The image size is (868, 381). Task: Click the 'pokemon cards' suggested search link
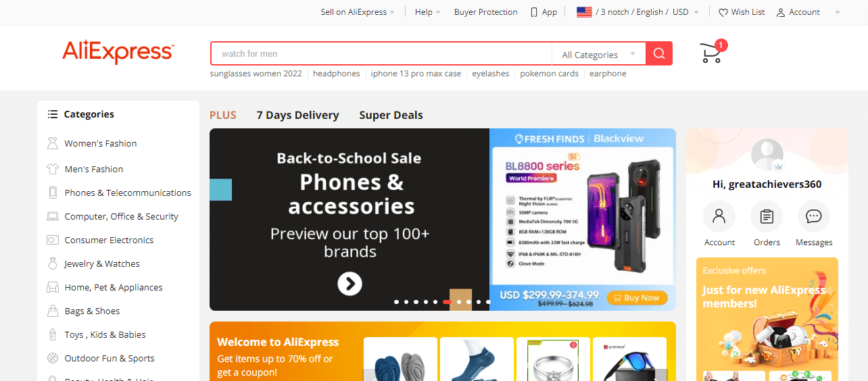click(x=549, y=74)
